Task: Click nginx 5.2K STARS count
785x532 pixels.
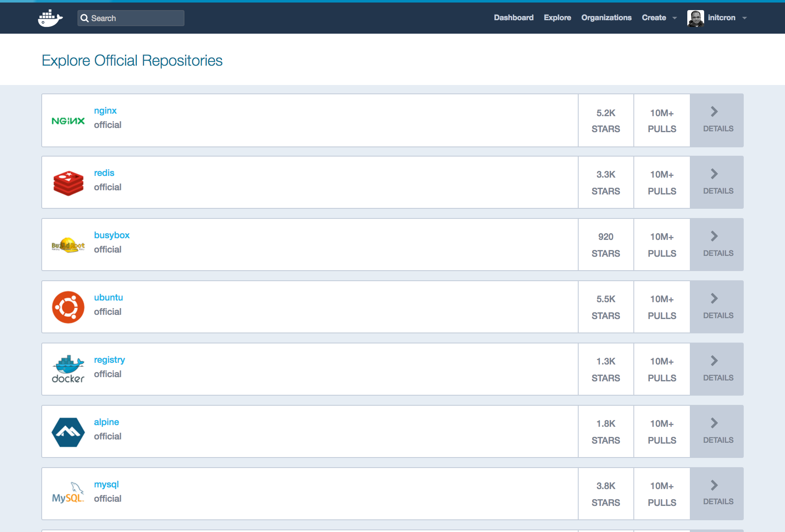Action: [x=606, y=121]
